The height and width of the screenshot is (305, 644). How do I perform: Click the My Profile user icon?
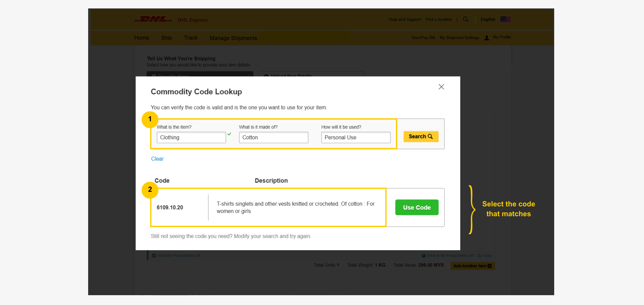(487, 38)
